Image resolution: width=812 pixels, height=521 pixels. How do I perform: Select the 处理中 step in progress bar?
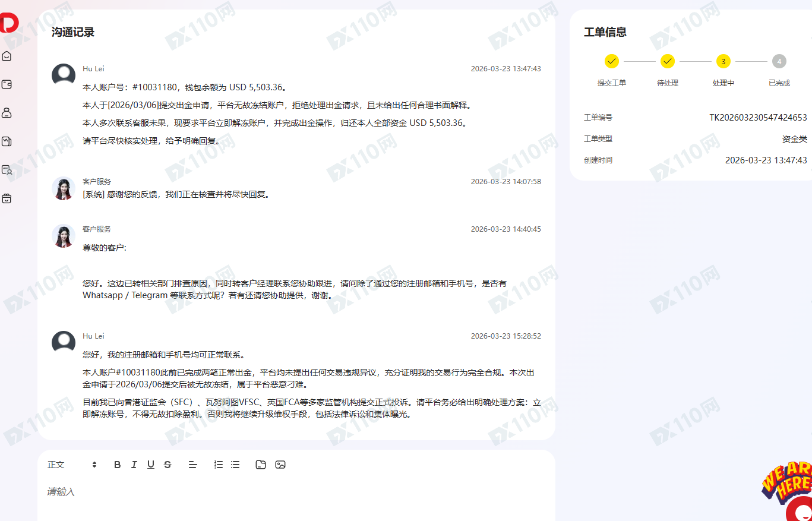pos(723,61)
